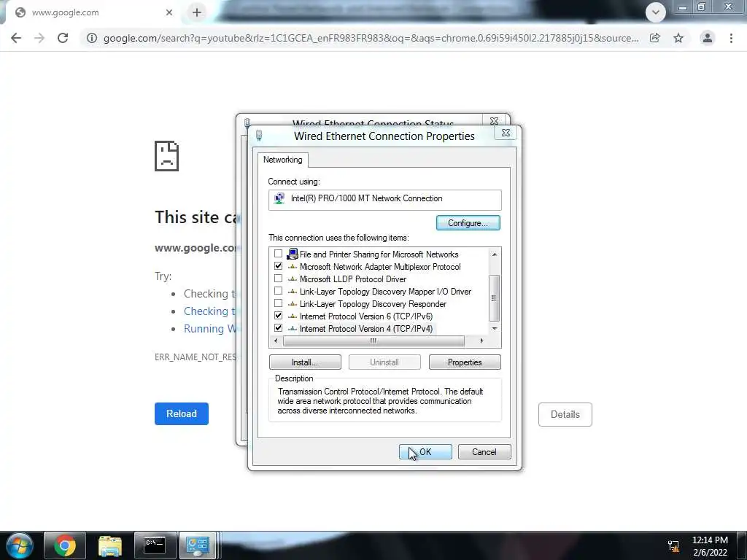The height and width of the screenshot is (560, 747).
Task: Click the Properties dialog title bar plug icon
Action: (x=259, y=135)
